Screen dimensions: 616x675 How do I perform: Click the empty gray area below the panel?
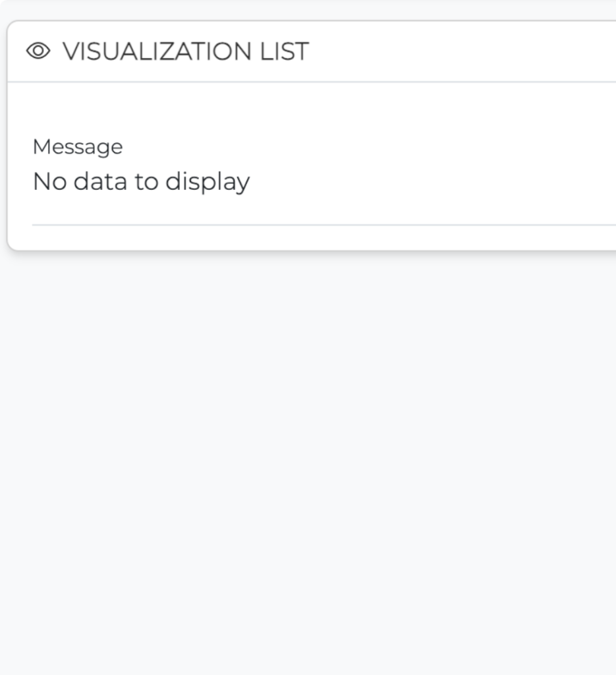pos(310,461)
